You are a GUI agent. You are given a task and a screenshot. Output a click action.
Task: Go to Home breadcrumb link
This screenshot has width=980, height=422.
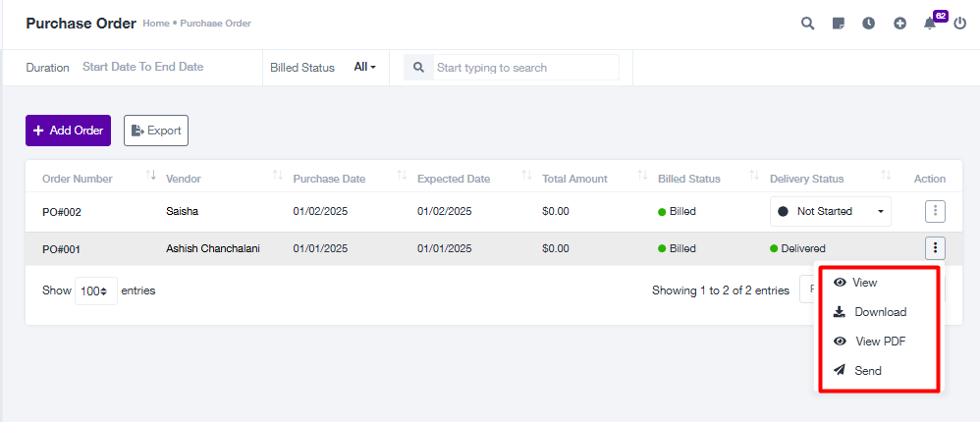tap(156, 24)
